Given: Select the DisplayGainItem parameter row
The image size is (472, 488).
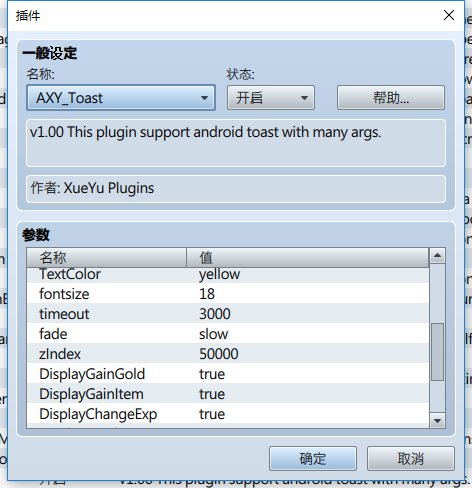Looking at the screenshot, I should point(228,394).
